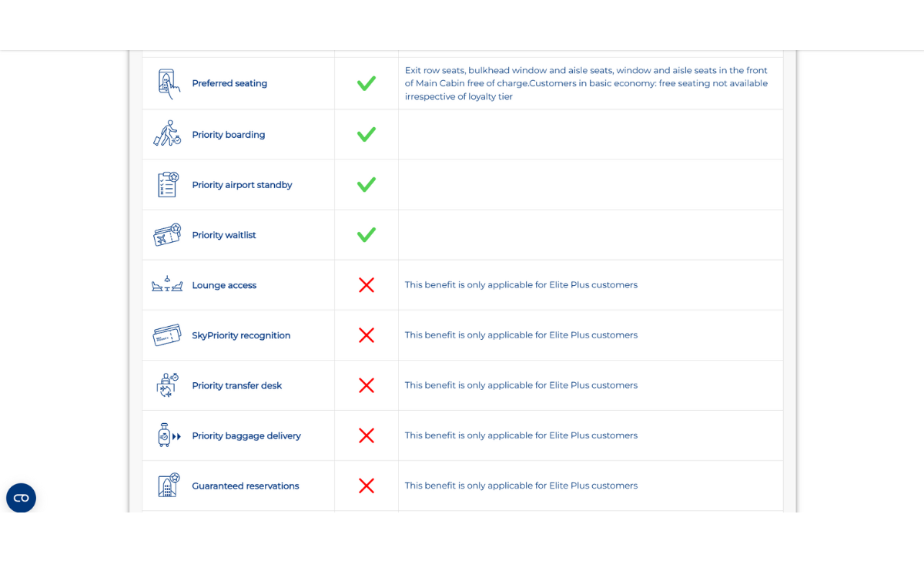Image resolution: width=924 pixels, height=578 pixels.
Task: Select the Lounge access label
Action: coord(224,285)
